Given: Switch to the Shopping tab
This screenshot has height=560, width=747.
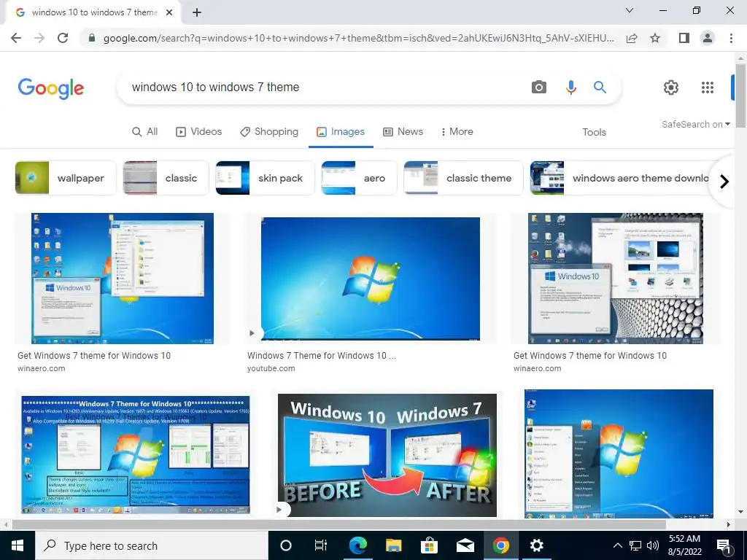Looking at the screenshot, I should click(269, 132).
